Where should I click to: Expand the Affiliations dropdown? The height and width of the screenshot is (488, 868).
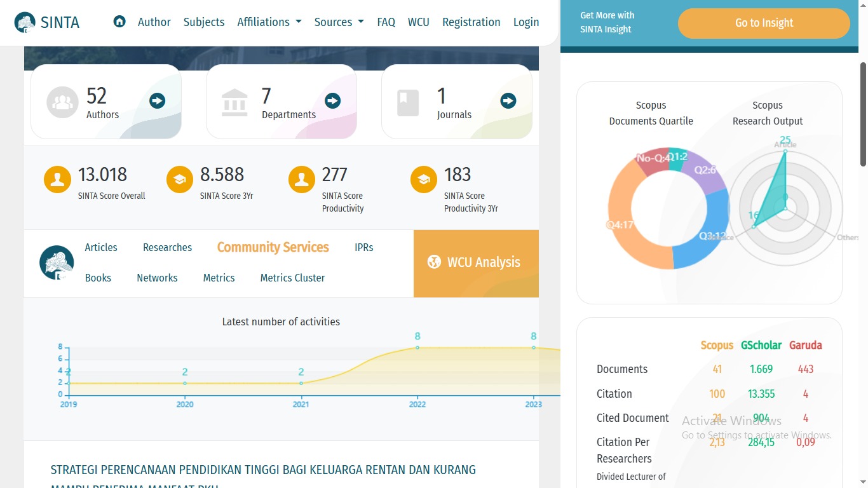(269, 22)
